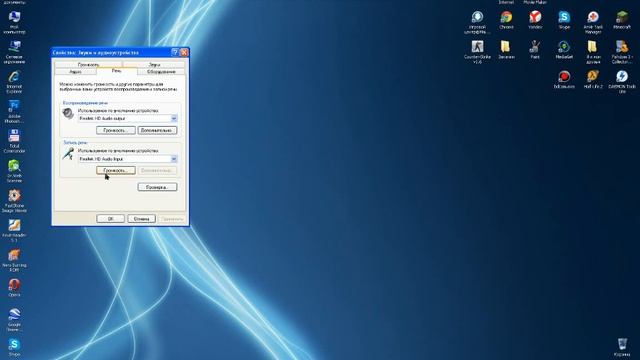
Task: Expand the Realtek HD Audio Input dropdown
Action: (x=174, y=159)
